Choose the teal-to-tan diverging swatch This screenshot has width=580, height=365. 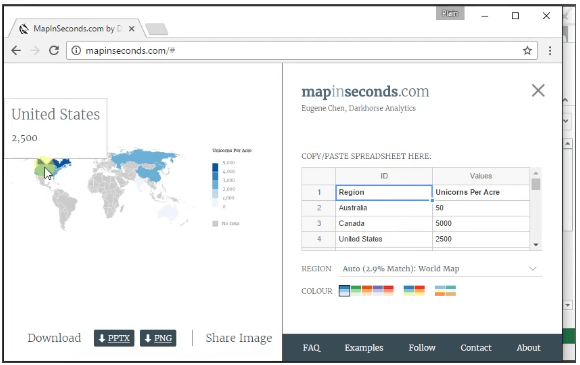coord(451,291)
